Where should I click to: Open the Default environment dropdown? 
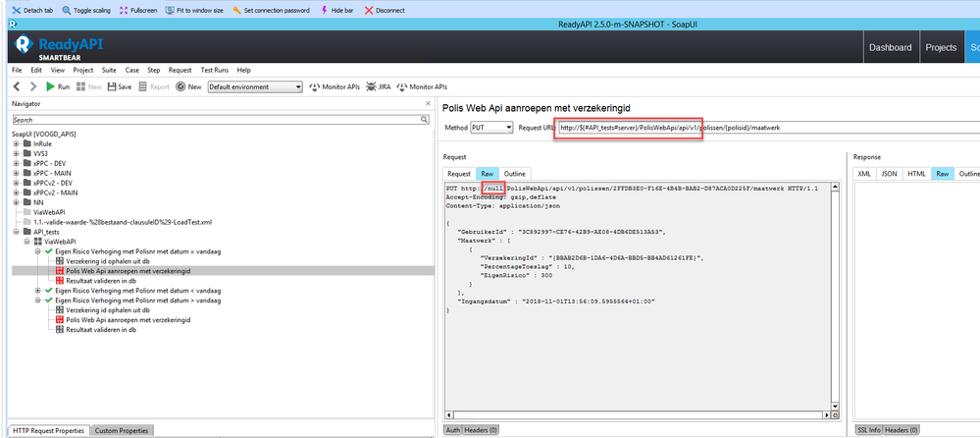click(x=255, y=86)
